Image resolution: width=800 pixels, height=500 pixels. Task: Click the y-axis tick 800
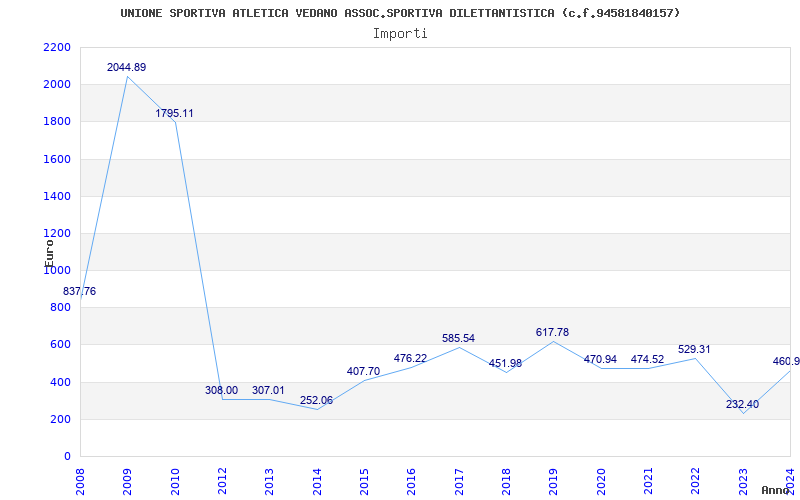(61, 308)
